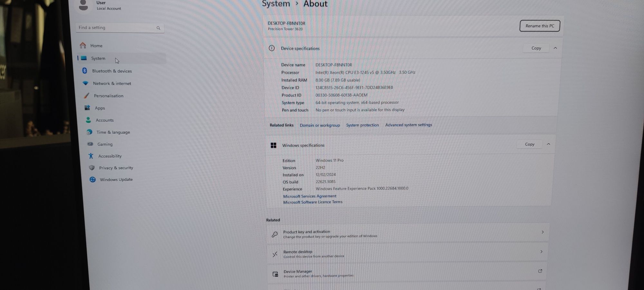Click the search magnifier icon
The height and width of the screenshot is (290, 644).
pos(158,28)
